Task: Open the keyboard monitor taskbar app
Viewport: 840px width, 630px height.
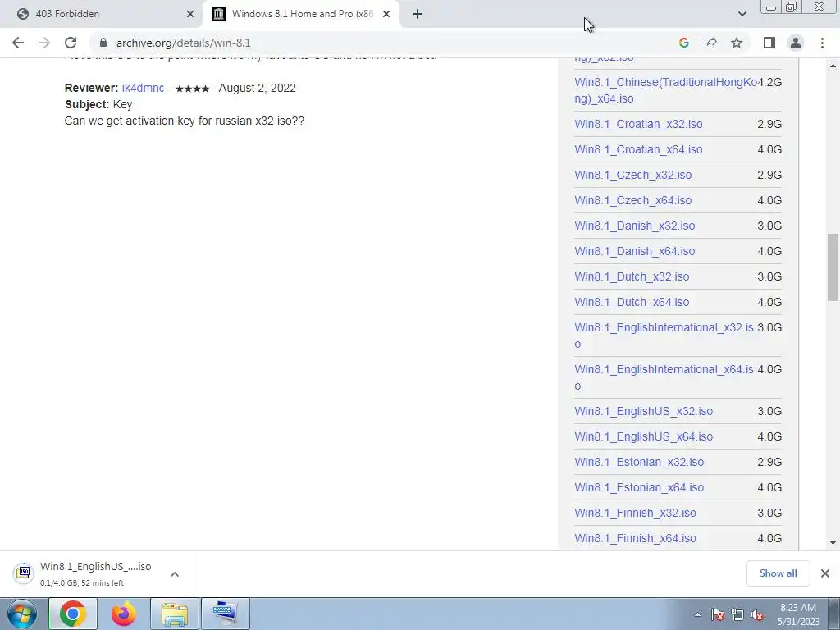Action: (x=226, y=614)
